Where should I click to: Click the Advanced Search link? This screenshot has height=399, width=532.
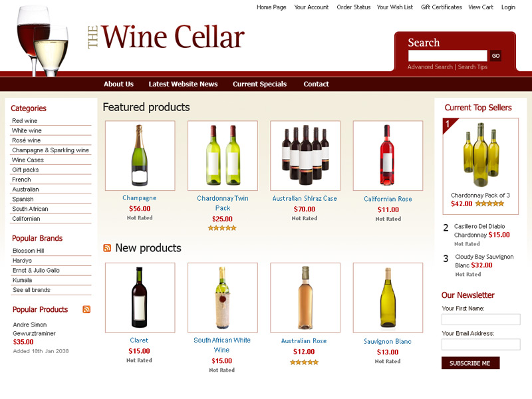point(430,67)
